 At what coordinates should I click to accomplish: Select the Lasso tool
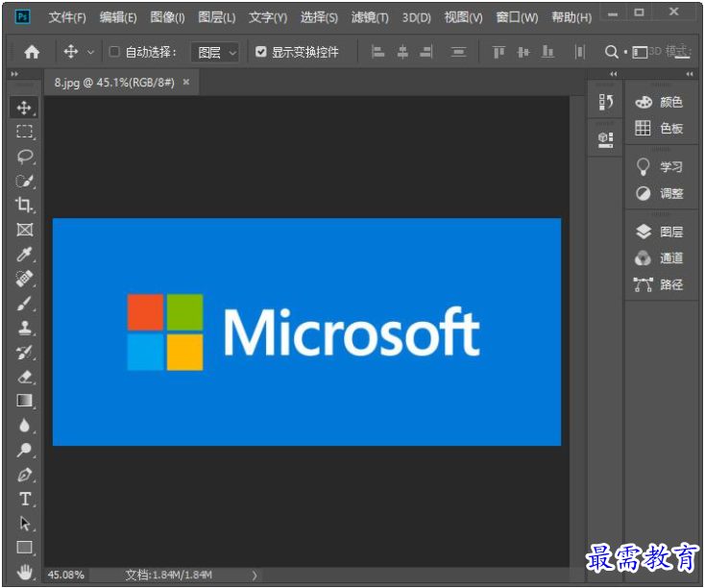24,156
